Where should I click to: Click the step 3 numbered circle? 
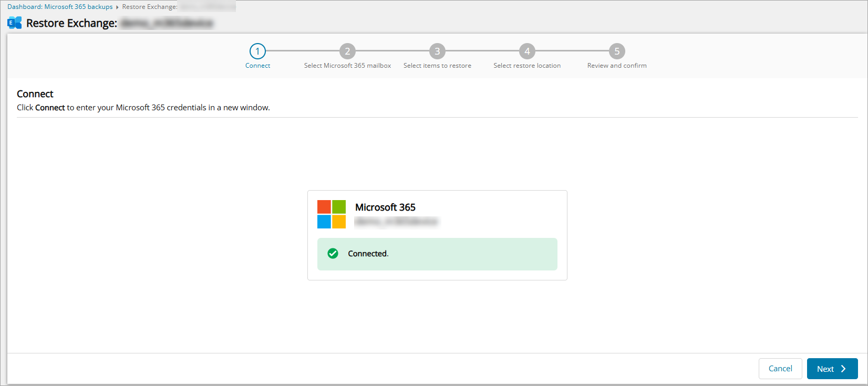[x=437, y=51]
